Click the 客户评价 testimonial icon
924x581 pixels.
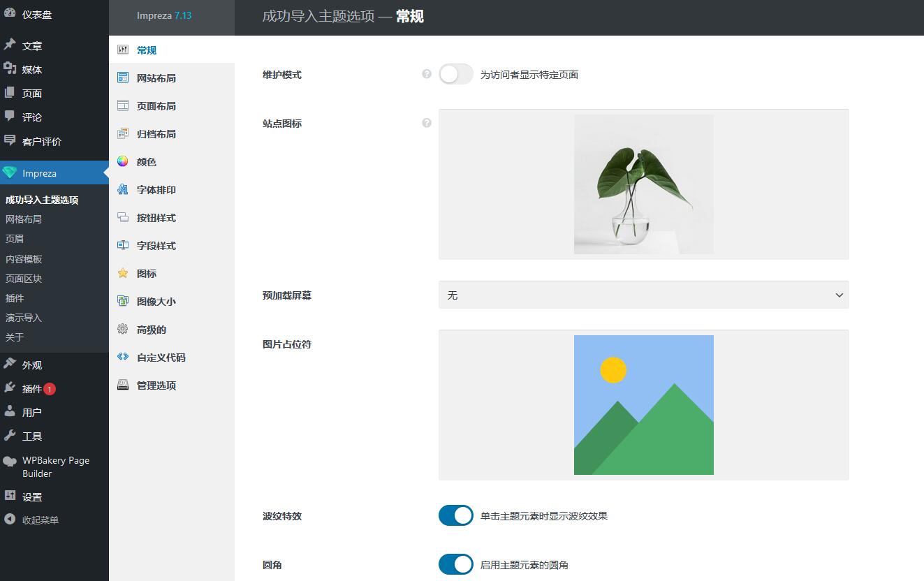[10, 141]
